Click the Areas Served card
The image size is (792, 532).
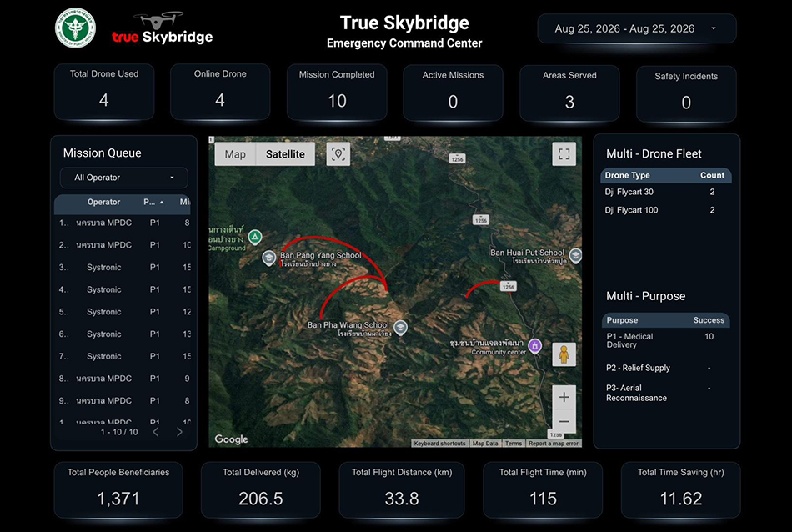(569, 93)
